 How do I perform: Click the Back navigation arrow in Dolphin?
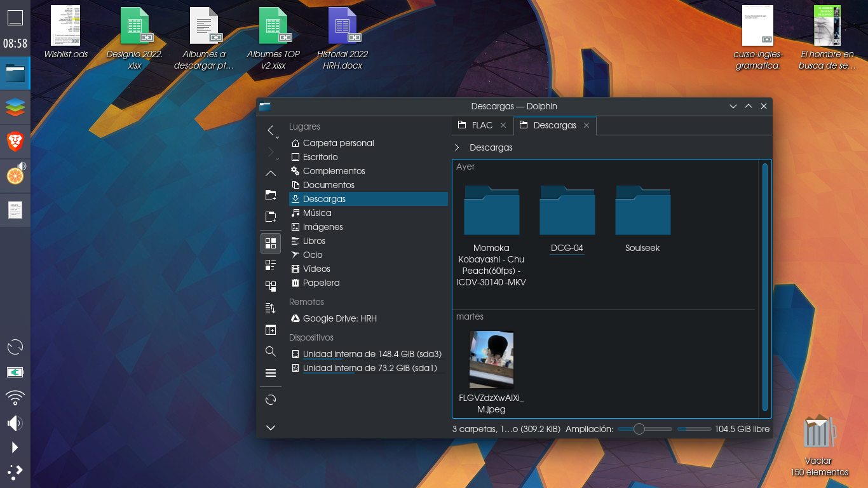[x=271, y=130]
